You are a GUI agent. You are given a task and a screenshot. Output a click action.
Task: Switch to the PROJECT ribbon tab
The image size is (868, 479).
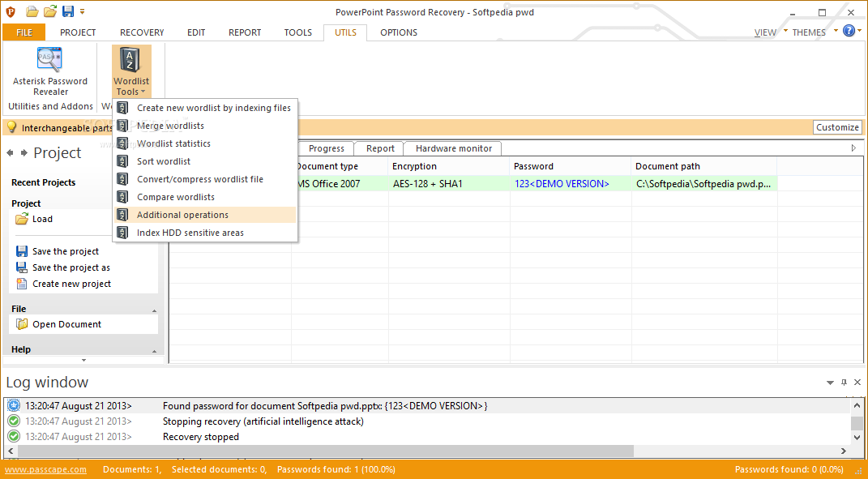78,32
